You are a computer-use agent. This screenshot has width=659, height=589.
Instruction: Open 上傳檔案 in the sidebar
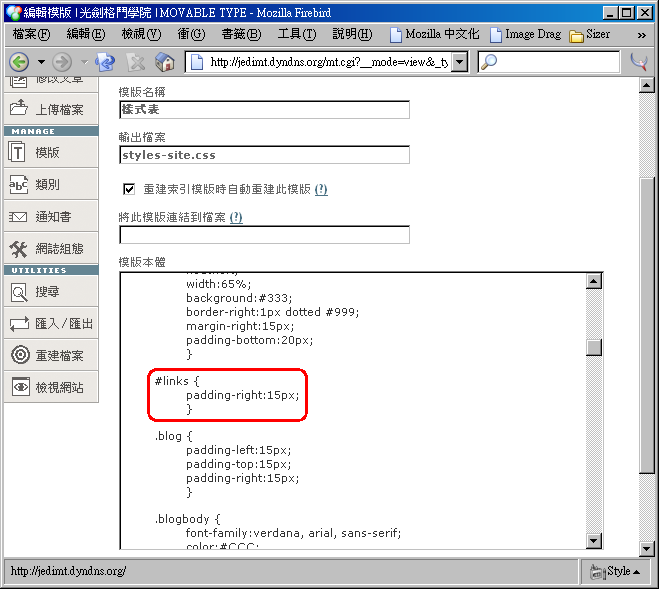tap(51, 109)
